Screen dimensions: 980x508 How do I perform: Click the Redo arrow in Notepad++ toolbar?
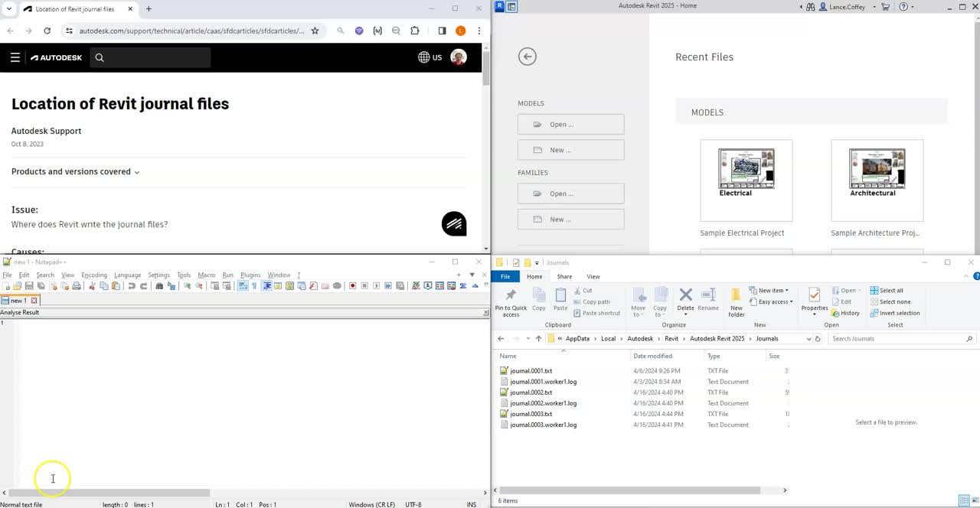coord(143,286)
